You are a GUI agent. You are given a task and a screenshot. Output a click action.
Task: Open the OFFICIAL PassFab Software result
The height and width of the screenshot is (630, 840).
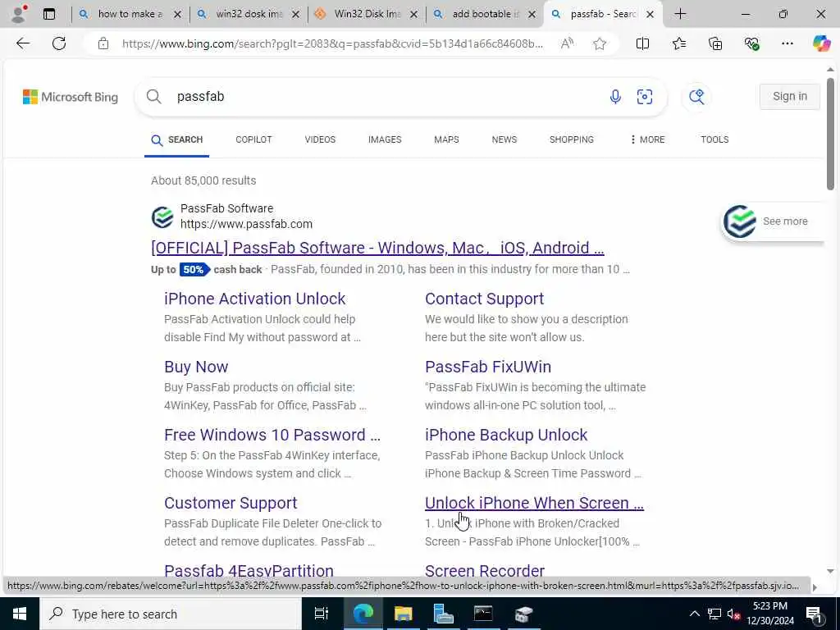tap(377, 248)
